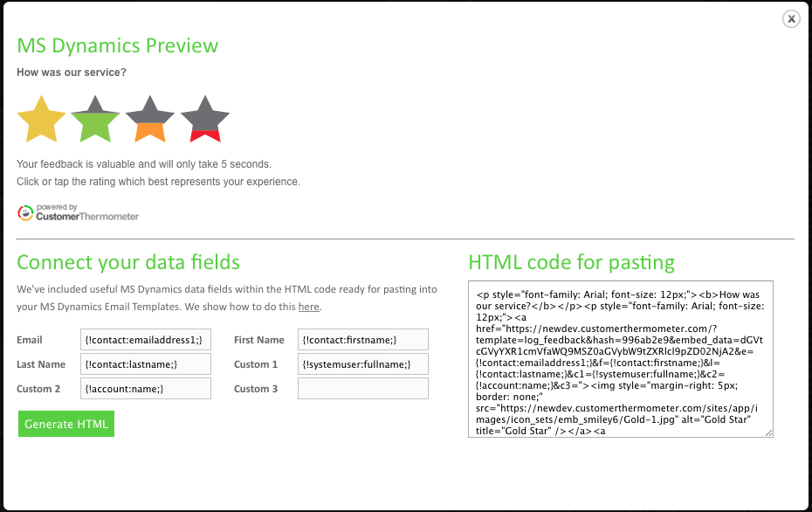Viewport: 812px width, 512px height.
Task: Focus the Email data field input
Action: pyautogui.click(x=146, y=340)
